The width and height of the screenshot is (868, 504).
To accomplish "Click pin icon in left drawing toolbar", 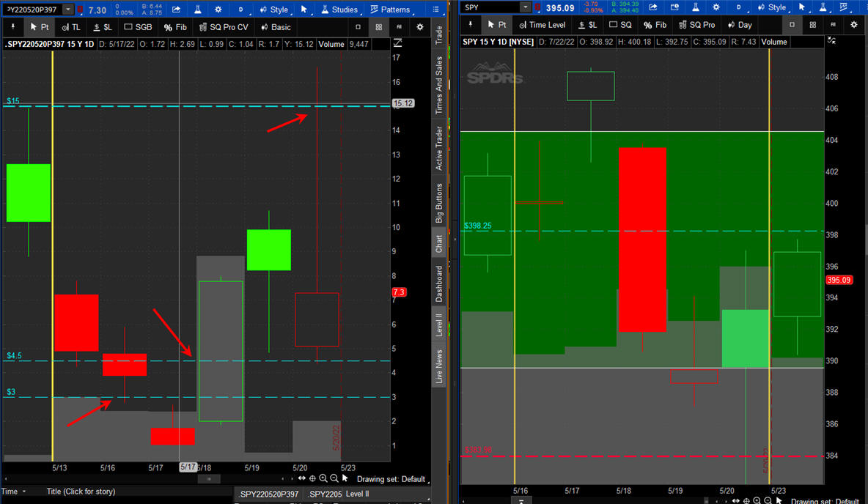I will tap(12, 26).
